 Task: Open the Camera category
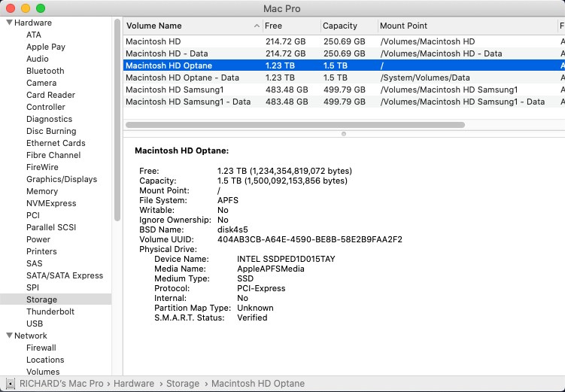[x=41, y=83]
